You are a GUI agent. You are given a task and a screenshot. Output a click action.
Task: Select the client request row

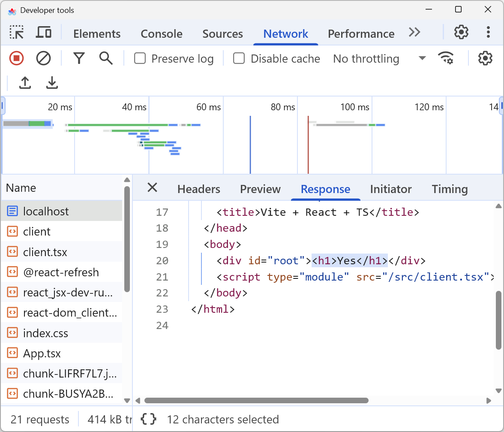(x=62, y=232)
